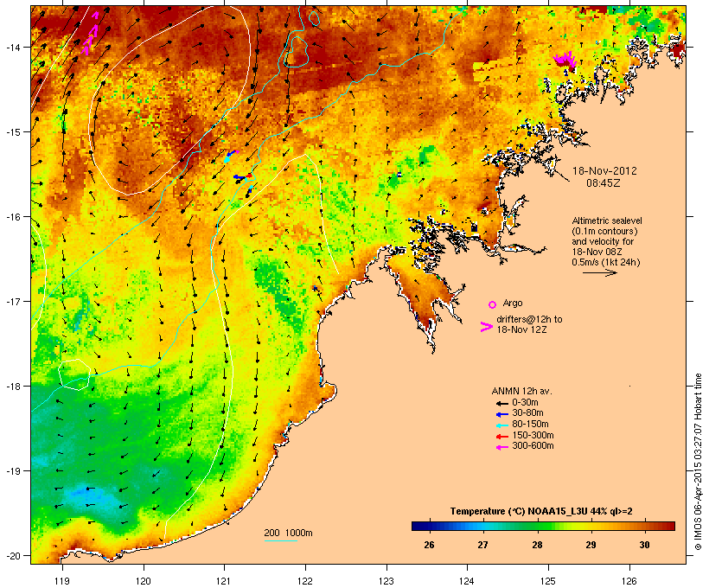
Task: Click the latitude axis label '-20'
Action: tap(12, 556)
